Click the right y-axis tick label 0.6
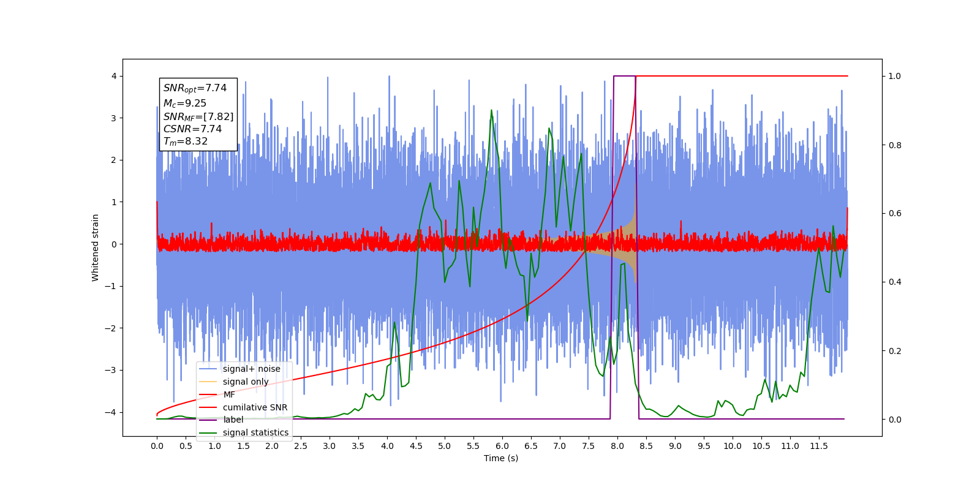 pyautogui.click(x=895, y=213)
